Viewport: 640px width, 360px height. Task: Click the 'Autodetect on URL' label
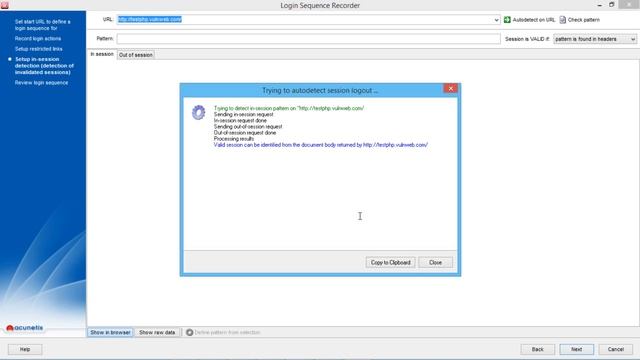(x=533, y=20)
